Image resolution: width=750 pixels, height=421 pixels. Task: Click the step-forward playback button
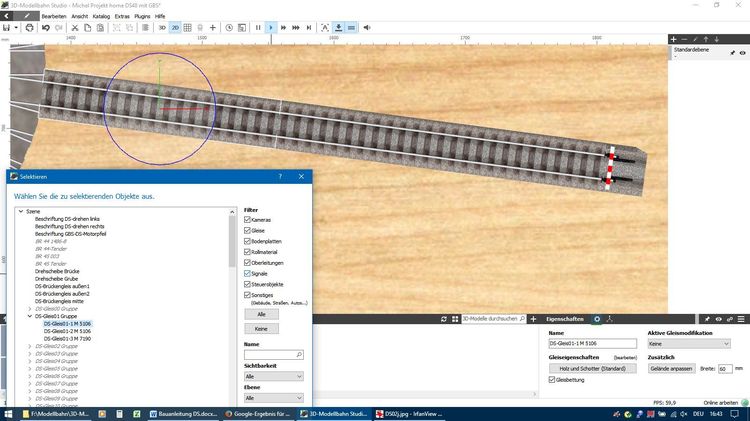point(309,28)
